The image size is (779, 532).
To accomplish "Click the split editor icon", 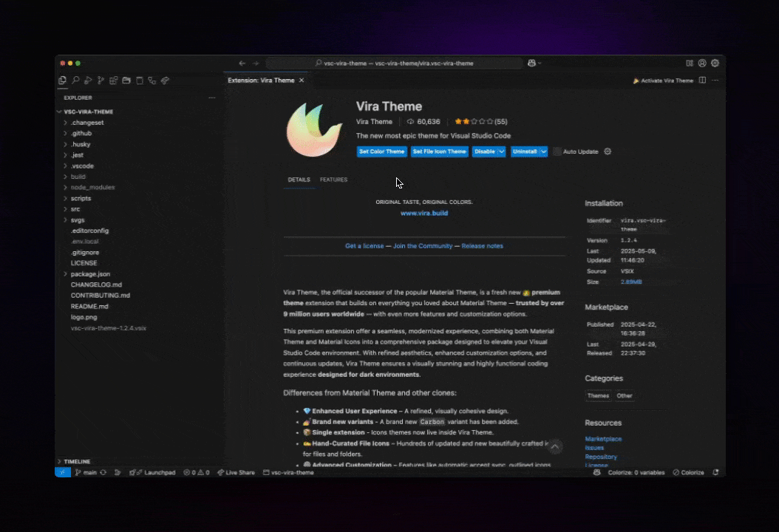I will click(x=702, y=81).
